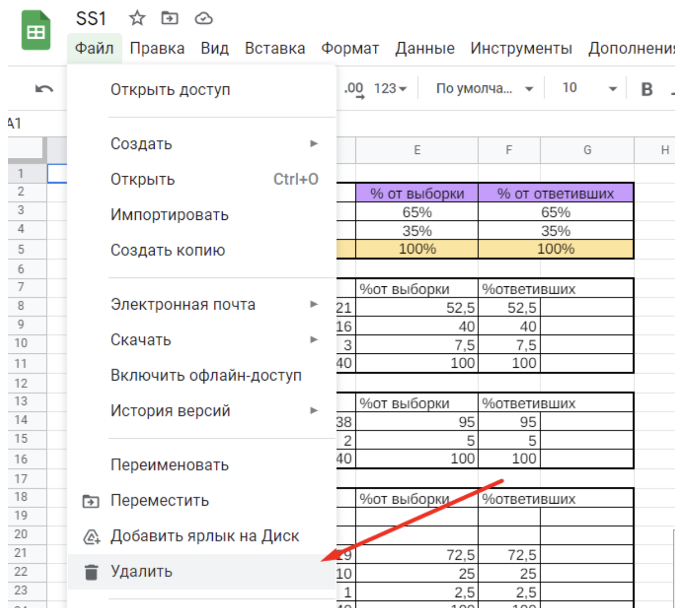Select row 5 header
The height and width of the screenshot is (616, 684).
[x=27, y=249]
